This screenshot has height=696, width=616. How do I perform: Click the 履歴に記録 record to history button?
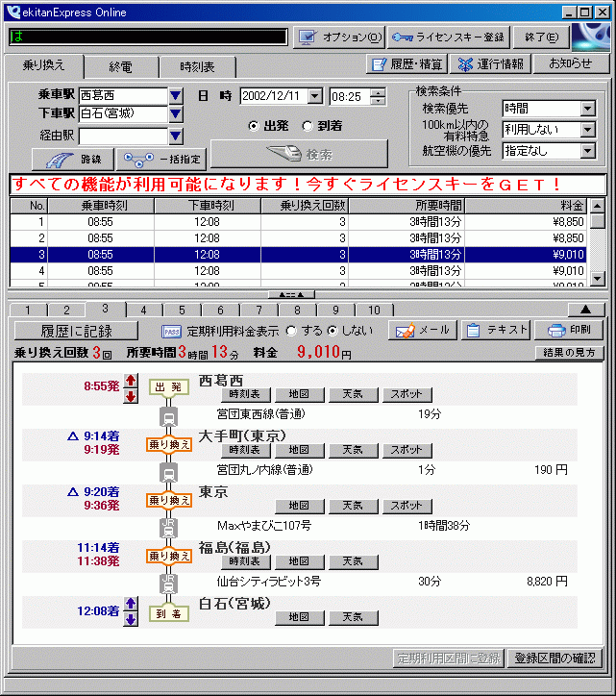click(76, 331)
